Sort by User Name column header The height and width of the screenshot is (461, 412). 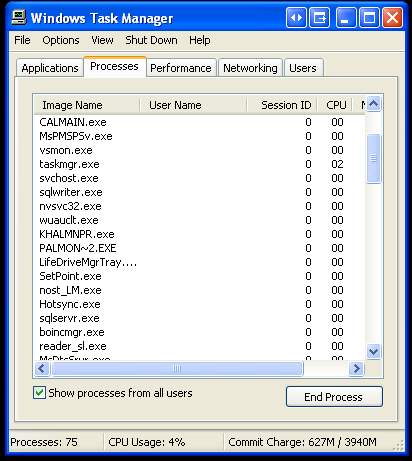(x=193, y=105)
